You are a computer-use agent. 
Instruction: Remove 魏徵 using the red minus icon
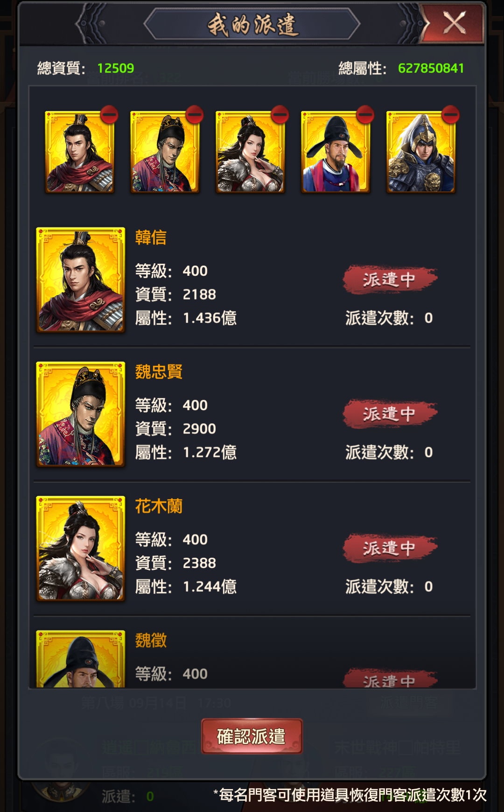[365, 114]
